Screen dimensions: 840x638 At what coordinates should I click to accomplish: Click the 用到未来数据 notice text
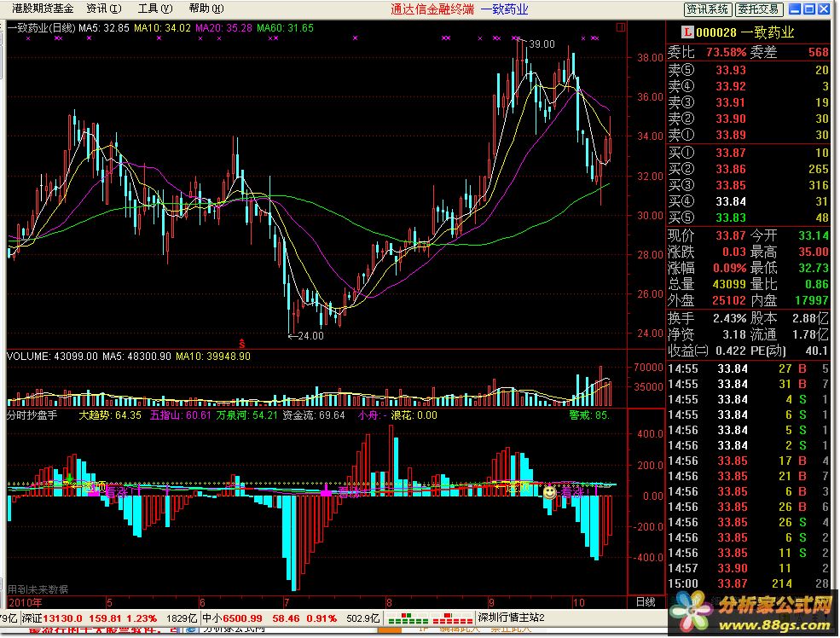click(38, 589)
